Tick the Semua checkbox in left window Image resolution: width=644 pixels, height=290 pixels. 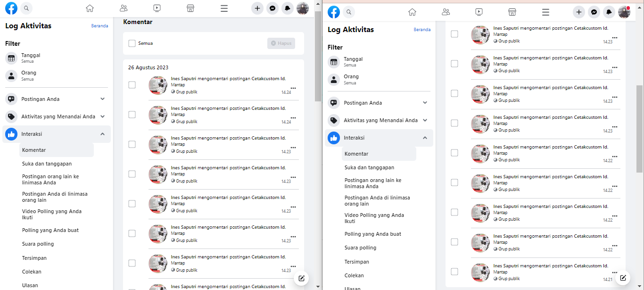tap(132, 43)
